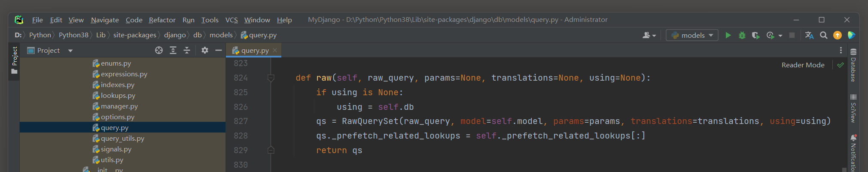Viewport: 868px width, 172px height.
Task: Open the Code With Me user menu
Action: tap(649, 35)
